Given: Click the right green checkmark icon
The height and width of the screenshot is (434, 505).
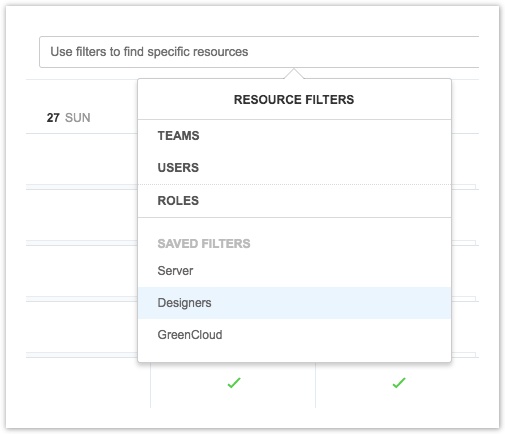Looking at the screenshot, I should click(399, 383).
